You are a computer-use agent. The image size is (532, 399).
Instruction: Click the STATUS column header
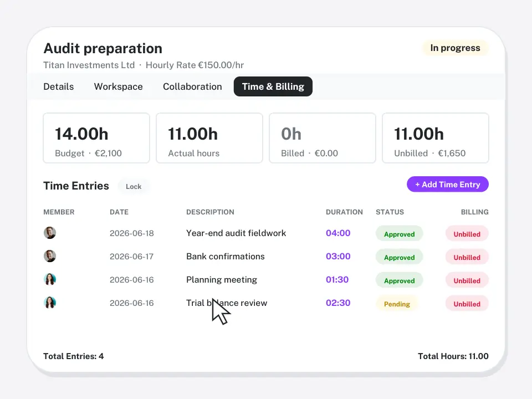[x=390, y=212]
